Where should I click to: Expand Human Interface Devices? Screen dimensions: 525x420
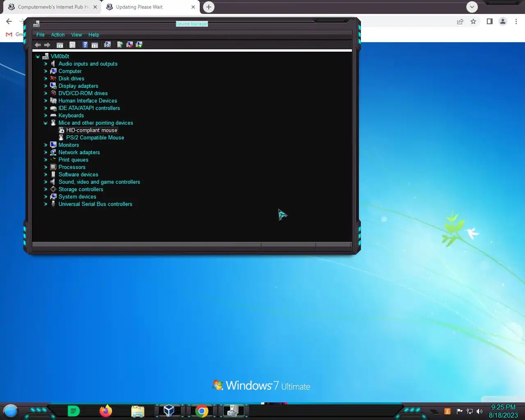[46, 101]
